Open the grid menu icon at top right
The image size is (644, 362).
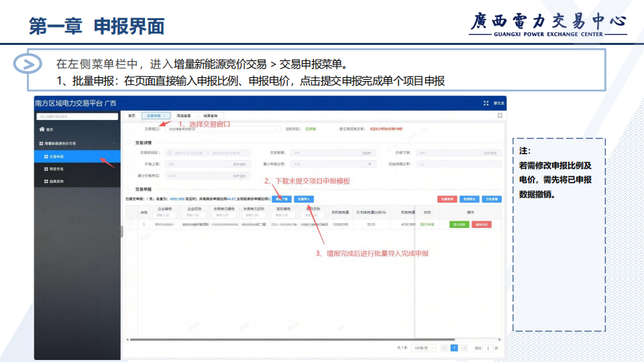pyautogui.click(x=500, y=115)
